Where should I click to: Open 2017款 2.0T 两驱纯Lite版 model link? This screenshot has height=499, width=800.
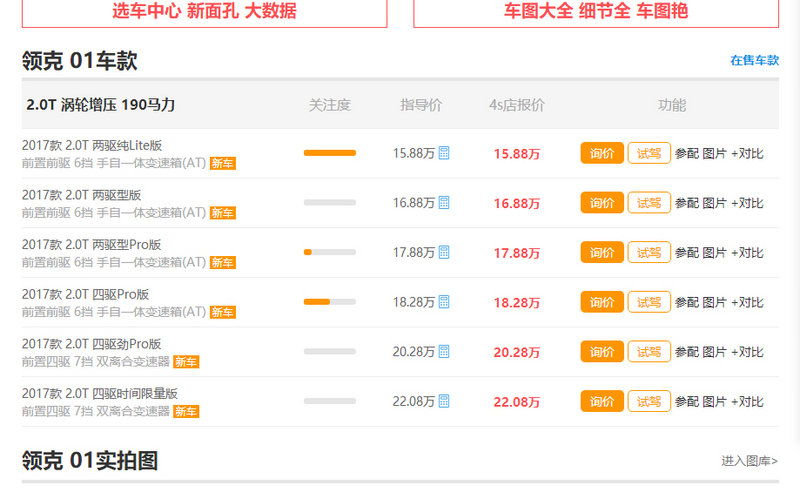(92, 145)
